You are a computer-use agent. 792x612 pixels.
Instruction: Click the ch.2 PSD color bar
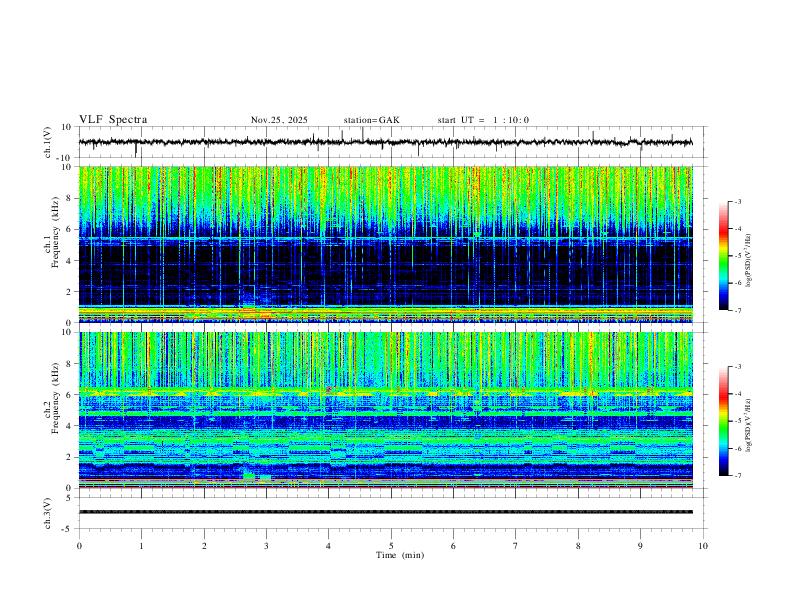click(x=723, y=421)
